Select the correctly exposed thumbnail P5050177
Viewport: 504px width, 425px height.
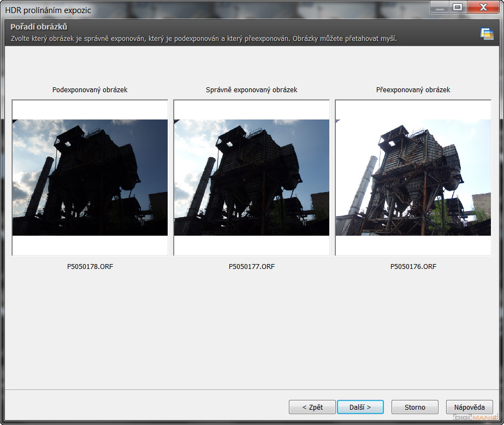(x=252, y=177)
